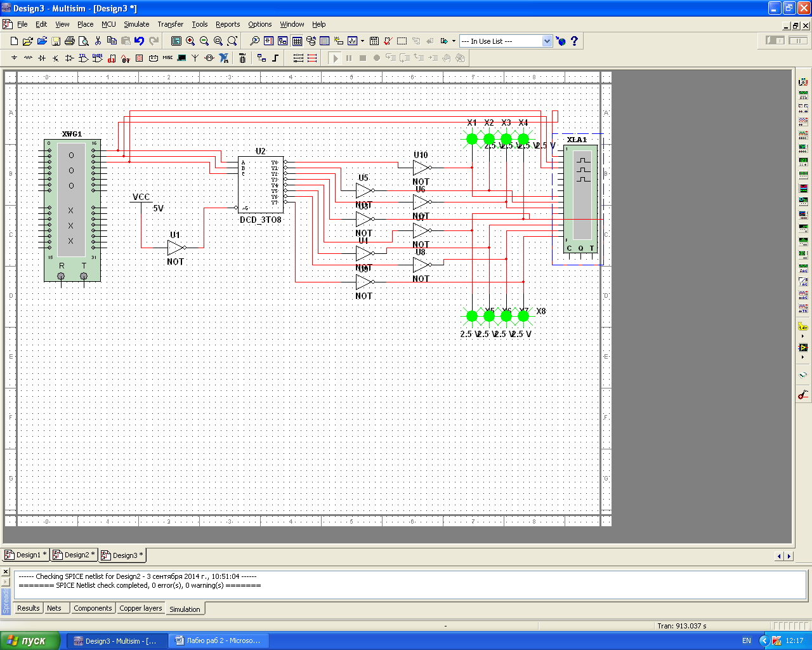Create a new design file

point(14,41)
